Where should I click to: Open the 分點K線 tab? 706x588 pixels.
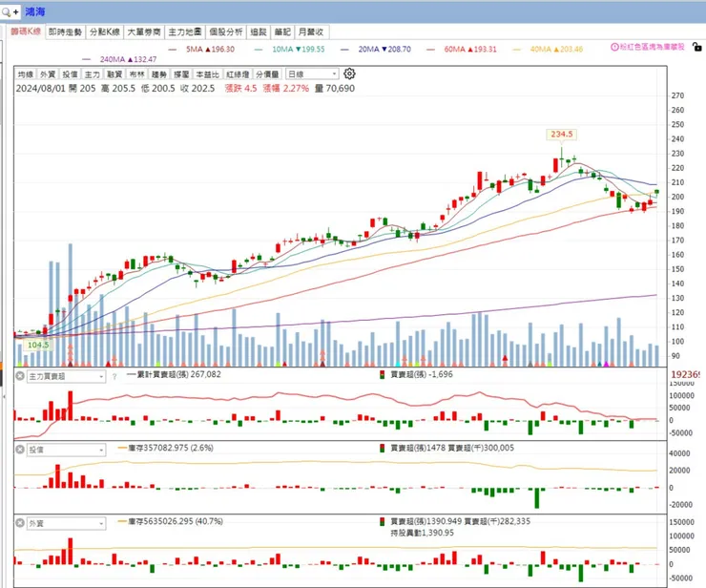[104, 32]
